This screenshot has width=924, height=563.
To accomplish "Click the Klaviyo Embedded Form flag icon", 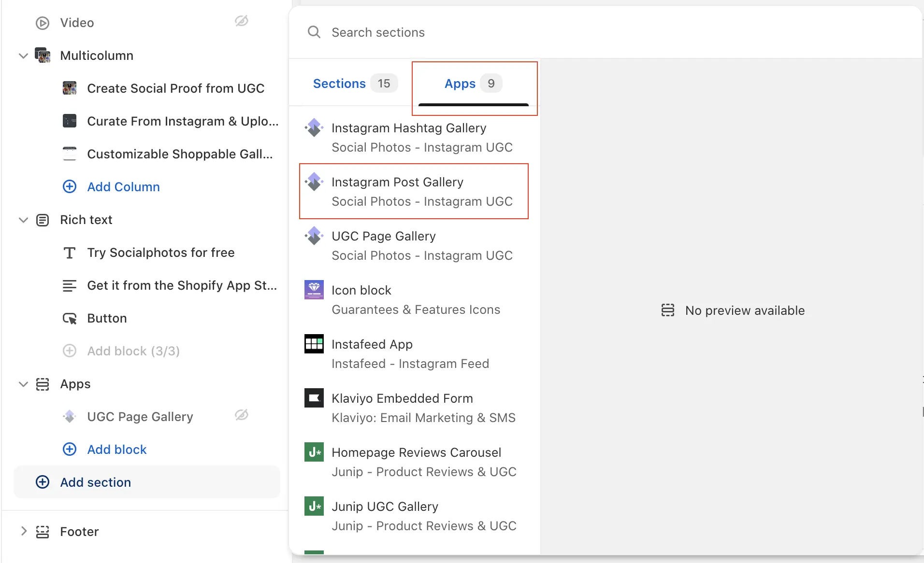I will tap(314, 398).
